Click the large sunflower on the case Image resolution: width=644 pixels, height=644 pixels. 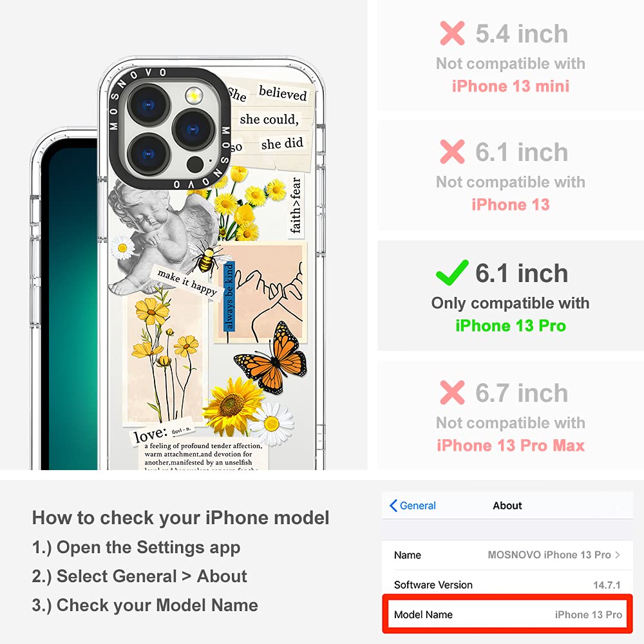point(232,405)
